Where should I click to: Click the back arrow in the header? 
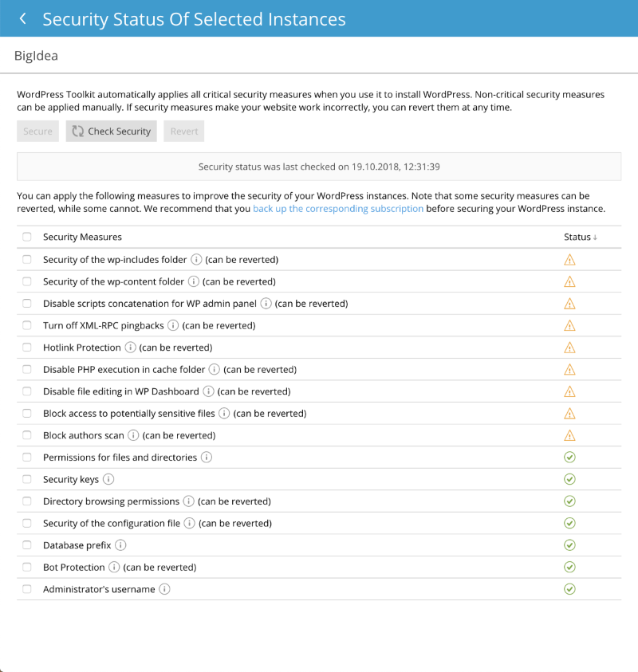click(x=22, y=18)
